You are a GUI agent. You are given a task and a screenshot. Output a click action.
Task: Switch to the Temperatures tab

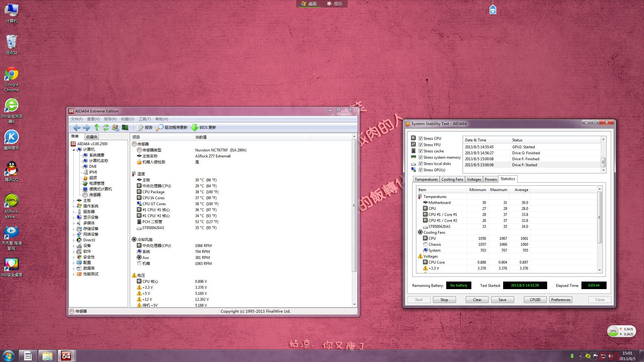pyautogui.click(x=426, y=179)
